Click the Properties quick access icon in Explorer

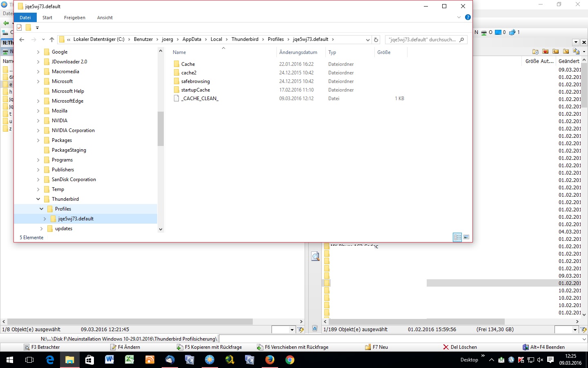pos(19,28)
